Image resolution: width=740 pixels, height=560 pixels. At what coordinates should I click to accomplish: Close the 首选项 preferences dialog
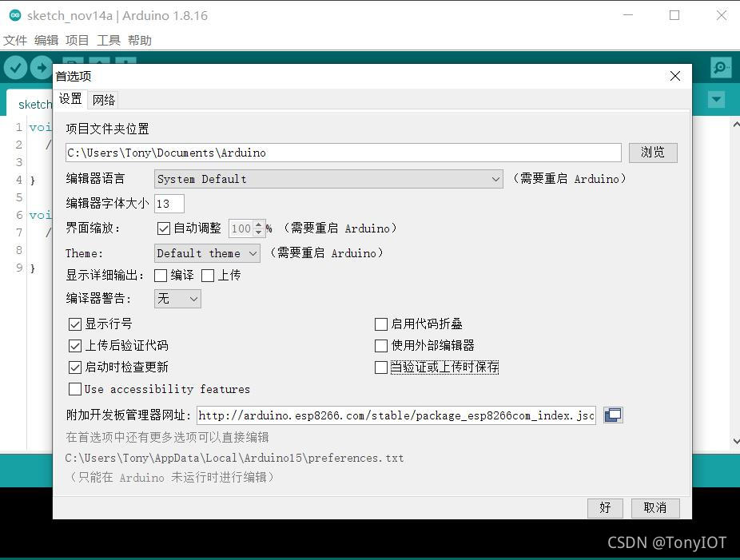tap(675, 76)
